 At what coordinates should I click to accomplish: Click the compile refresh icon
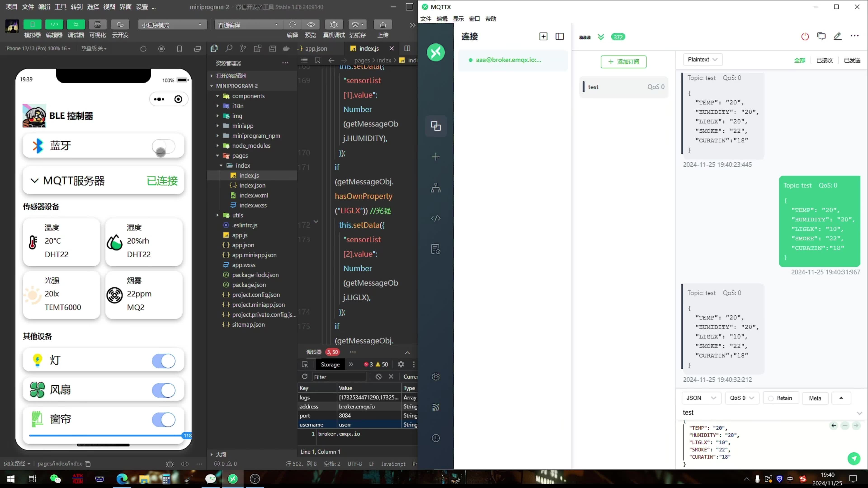(292, 24)
